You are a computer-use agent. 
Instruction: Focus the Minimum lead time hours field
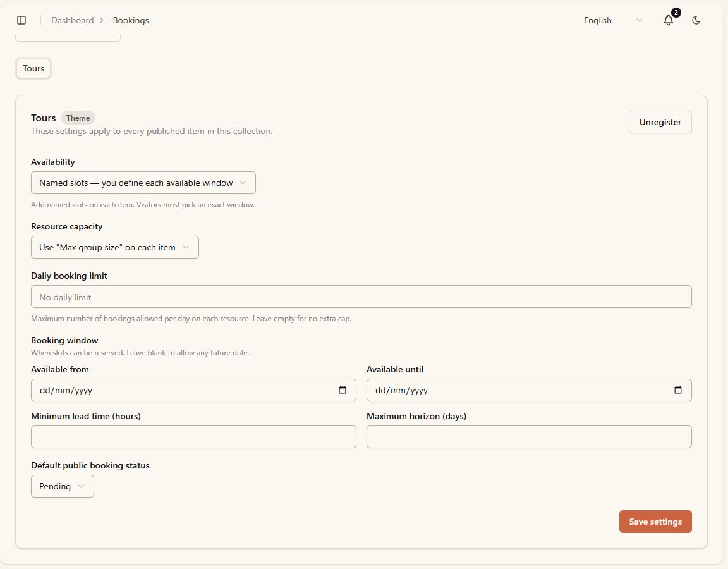[193, 437]
